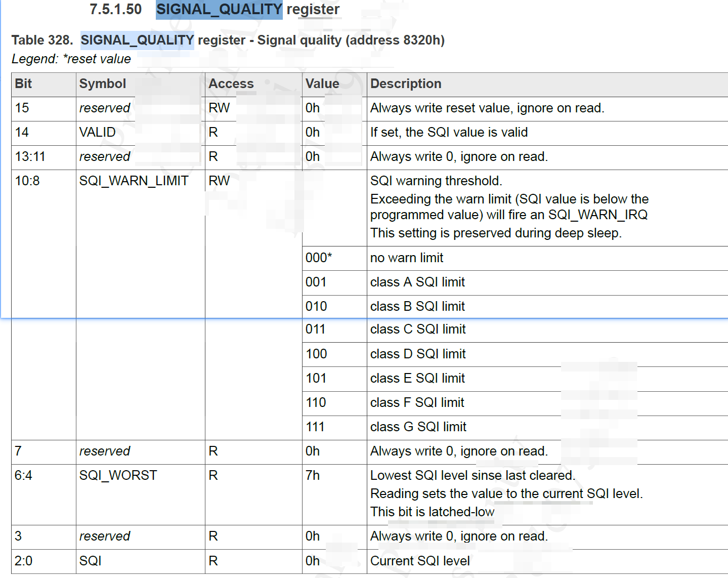Click 'class E SQI limit'
728x578 pixels.
click(417, 378)
